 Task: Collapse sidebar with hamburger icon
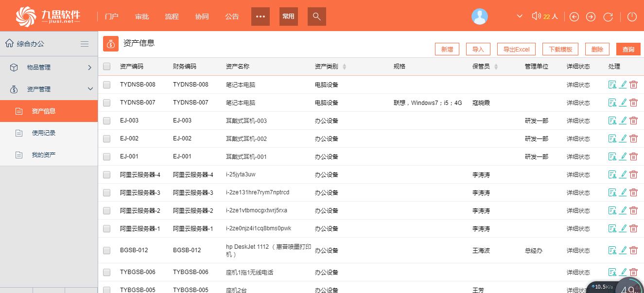85,44
